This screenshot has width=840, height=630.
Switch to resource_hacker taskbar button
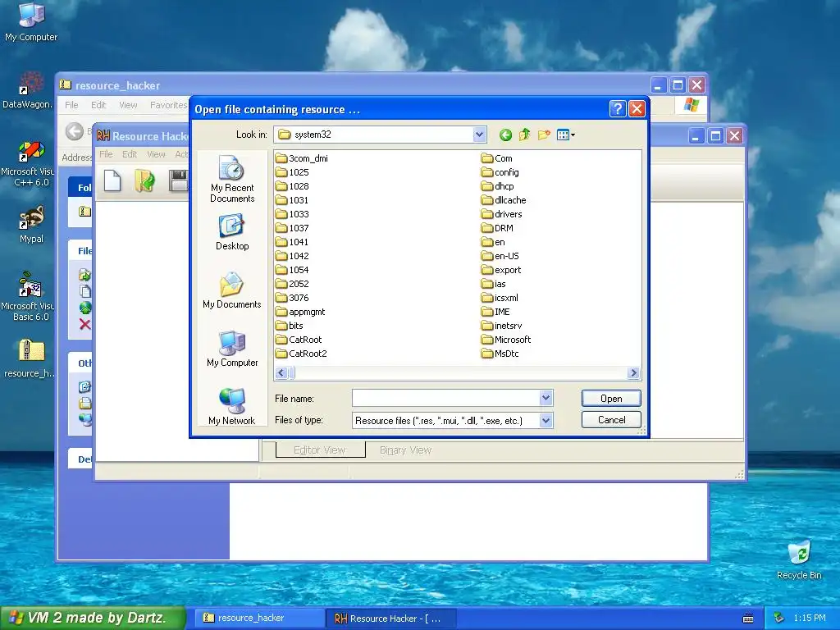pyautogui.click(x=259, y=619)
